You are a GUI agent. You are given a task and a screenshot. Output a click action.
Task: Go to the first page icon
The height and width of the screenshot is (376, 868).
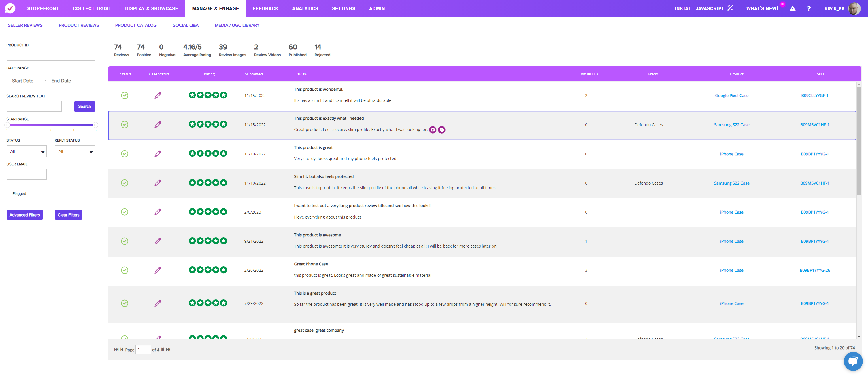[116, 350]
